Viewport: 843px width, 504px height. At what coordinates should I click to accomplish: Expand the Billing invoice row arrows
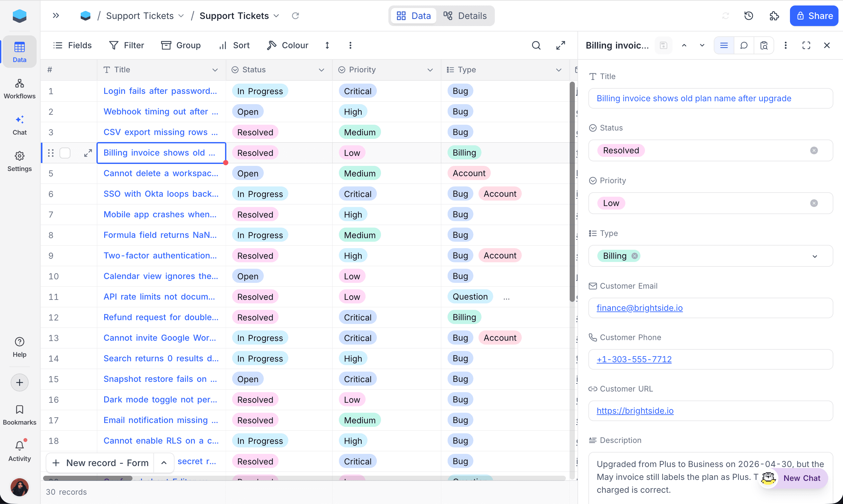(88, 153)
